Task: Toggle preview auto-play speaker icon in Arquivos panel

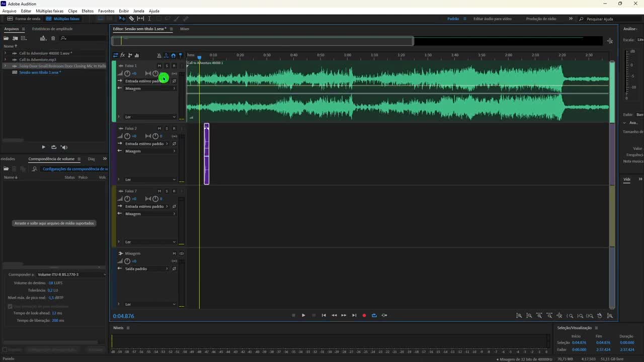Action: pos(64,147)
